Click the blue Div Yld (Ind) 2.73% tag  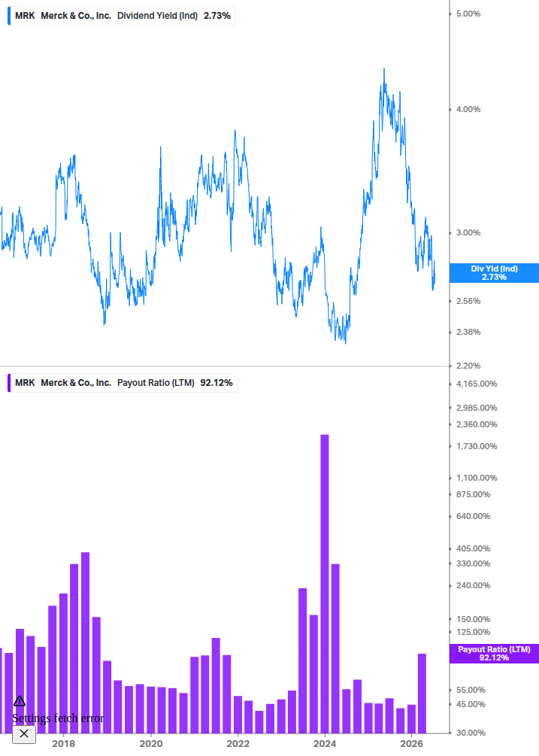click(x=494, y=273)
